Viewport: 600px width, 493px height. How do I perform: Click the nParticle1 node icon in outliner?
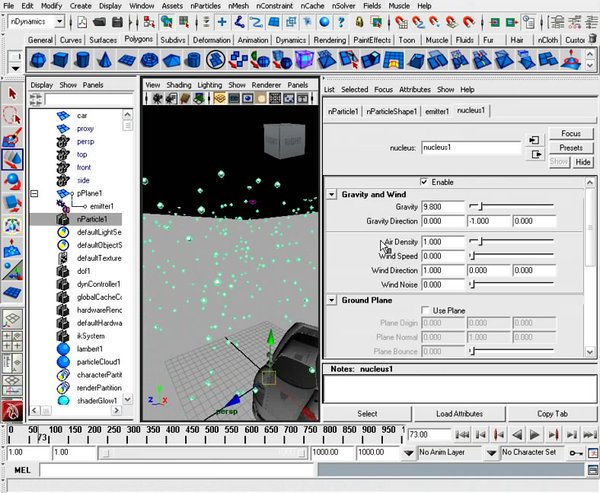[65, 219]
